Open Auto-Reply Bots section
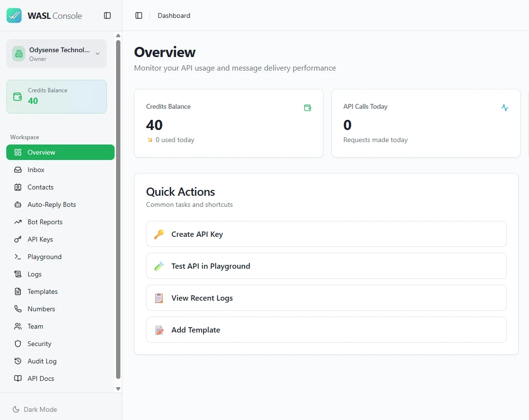529x420 pixels. coord(60,204)
